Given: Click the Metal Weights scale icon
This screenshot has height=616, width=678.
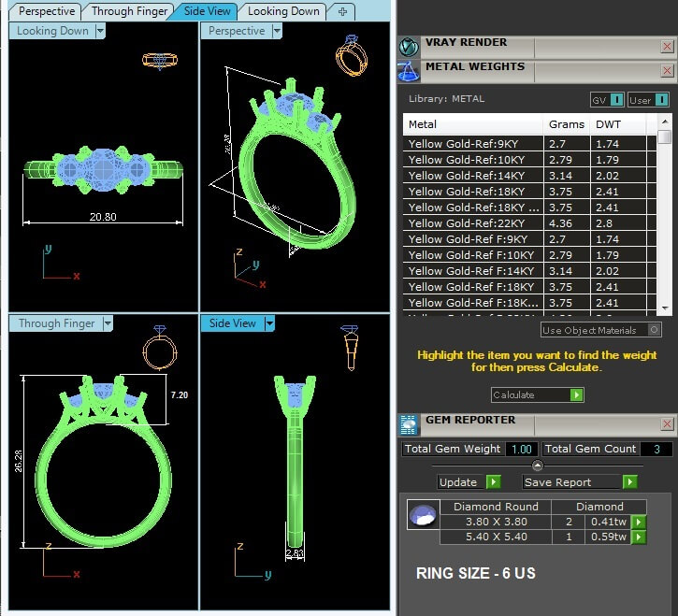Looking at the screenshot, I should [x=408, y=70].
